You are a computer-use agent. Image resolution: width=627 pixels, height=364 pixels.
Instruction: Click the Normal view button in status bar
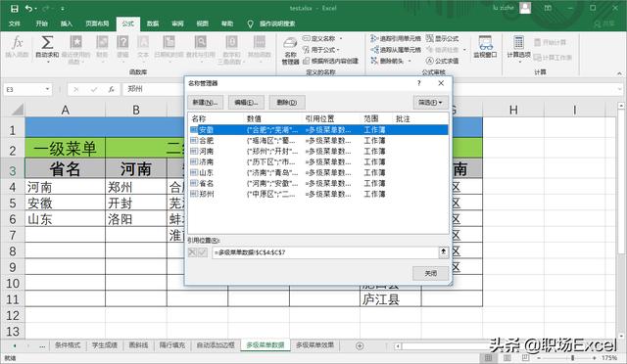[x=488, y=358]
